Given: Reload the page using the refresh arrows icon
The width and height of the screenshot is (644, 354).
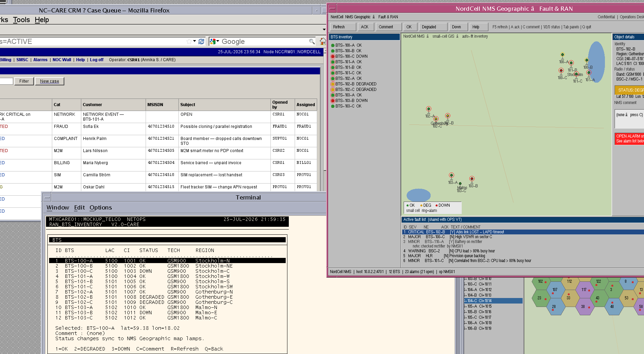Looking at the screenshot, I should coord(201,41).
